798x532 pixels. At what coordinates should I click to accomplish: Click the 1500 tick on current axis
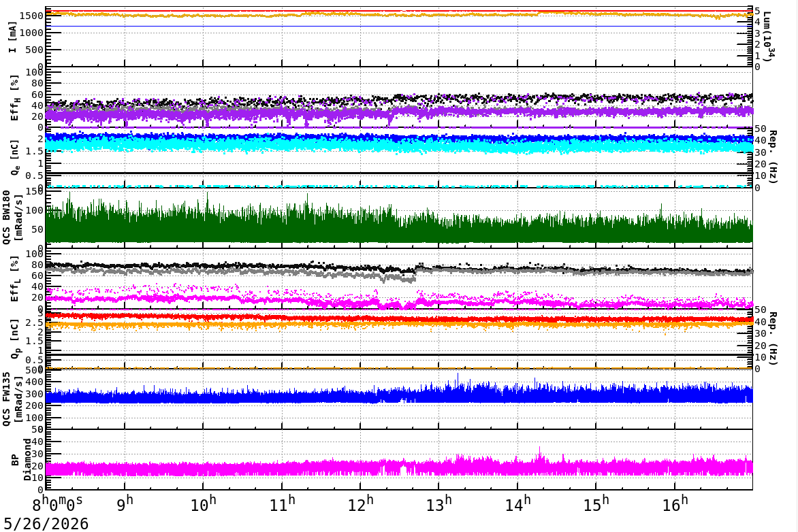[x=32, y=16]
